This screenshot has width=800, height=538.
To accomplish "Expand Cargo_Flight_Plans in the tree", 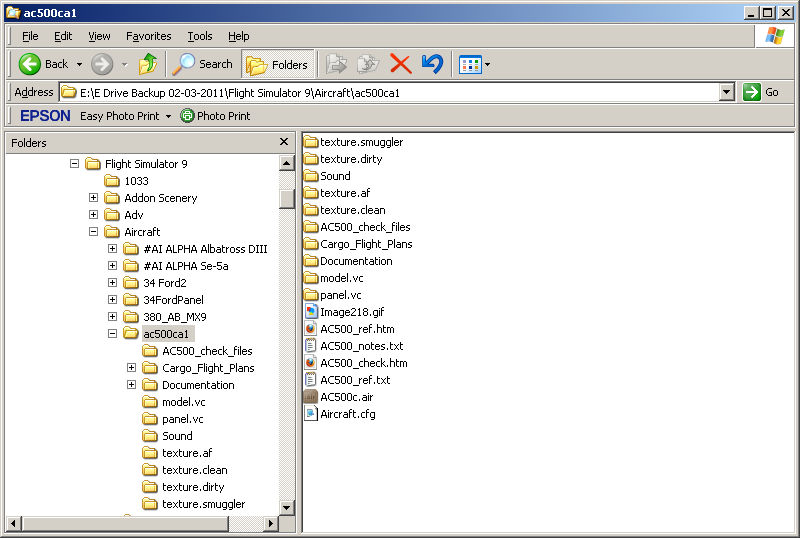I will tap(132, 368).
